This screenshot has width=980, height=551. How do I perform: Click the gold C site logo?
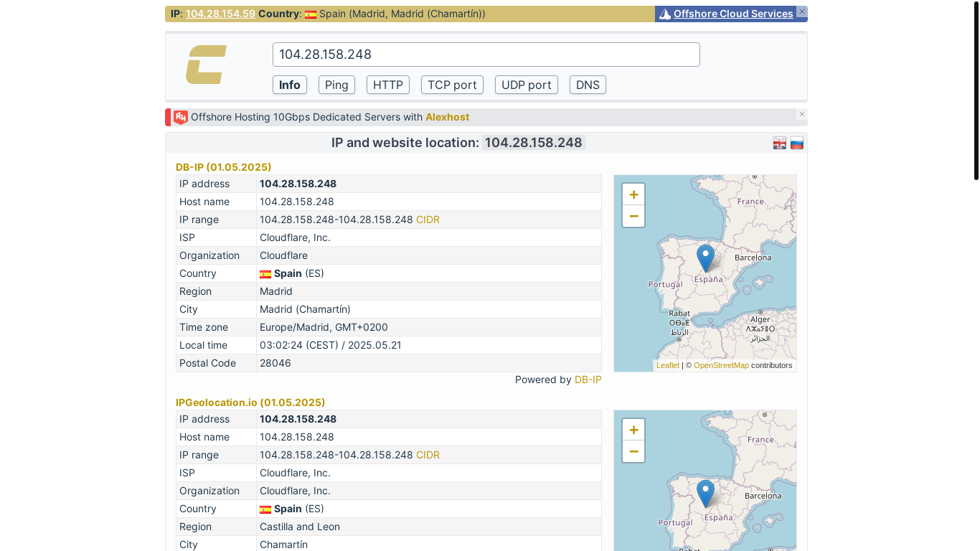(x=206, y=65)
